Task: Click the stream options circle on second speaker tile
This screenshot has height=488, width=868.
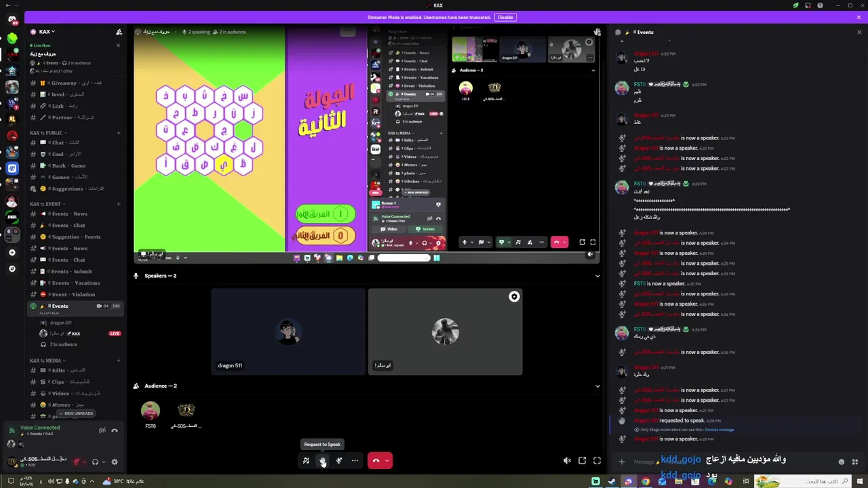Action: (x=514, y=297)
